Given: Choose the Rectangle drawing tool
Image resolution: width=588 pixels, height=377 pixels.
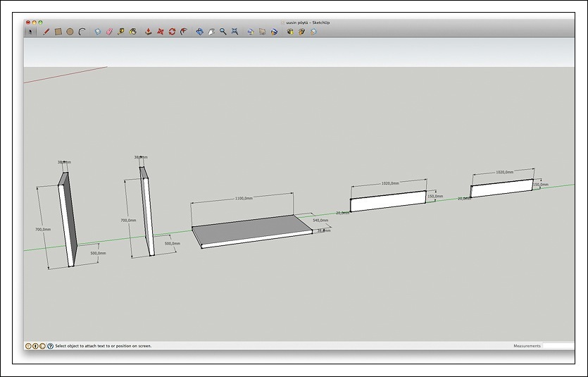Looking at the screenshot, I should pyautogui.click(x=58, y=32).
